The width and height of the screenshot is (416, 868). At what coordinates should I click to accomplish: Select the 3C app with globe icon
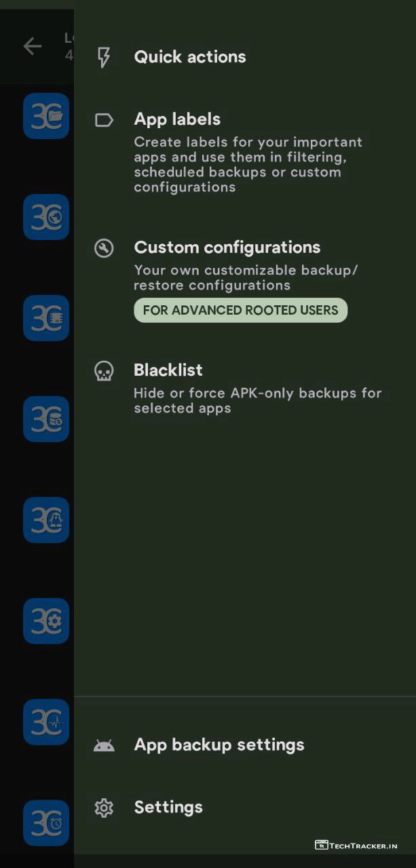click(x=46, y=217)
